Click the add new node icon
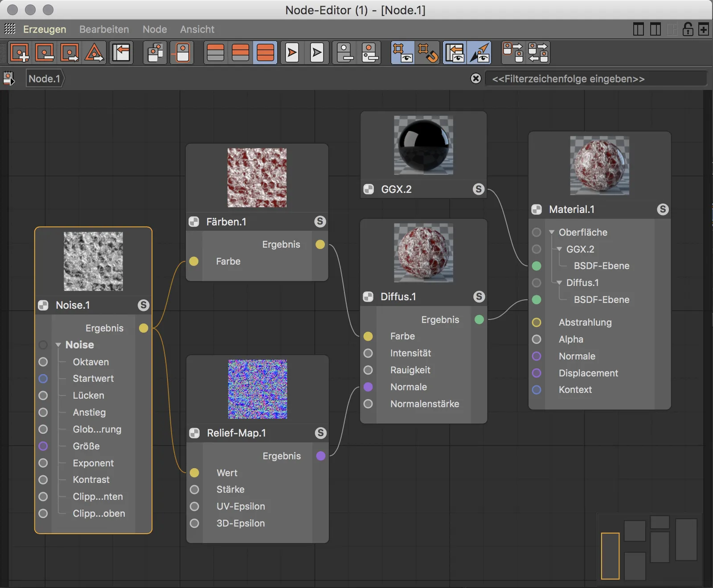Screen dimensions: 713x588 [20, 53]
